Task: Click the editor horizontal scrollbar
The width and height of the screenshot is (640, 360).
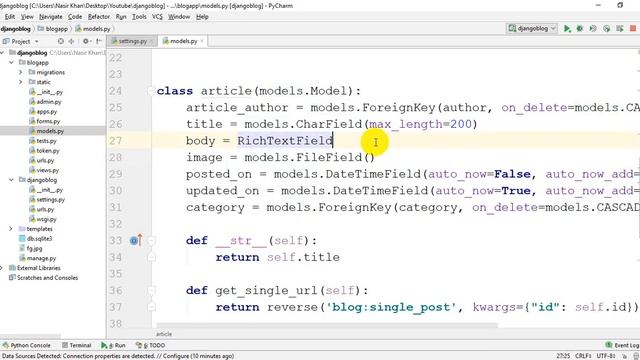Action: coord(327,325)
